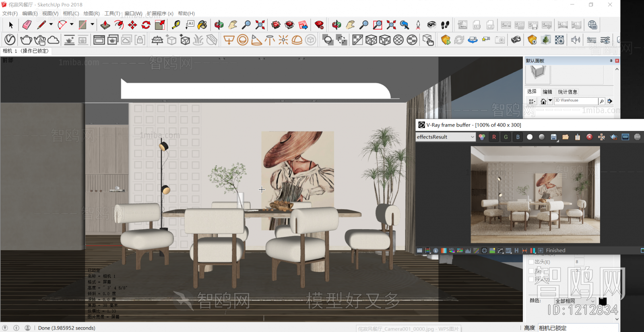Viewport: 644px width, 332px height.
Task: Click the Look Around eye icon
Action: pos(431,25)
